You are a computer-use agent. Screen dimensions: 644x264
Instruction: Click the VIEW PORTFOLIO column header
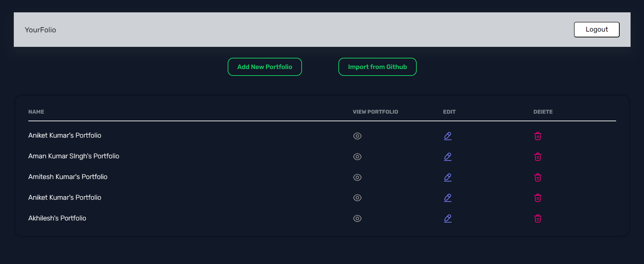[375, 112]
